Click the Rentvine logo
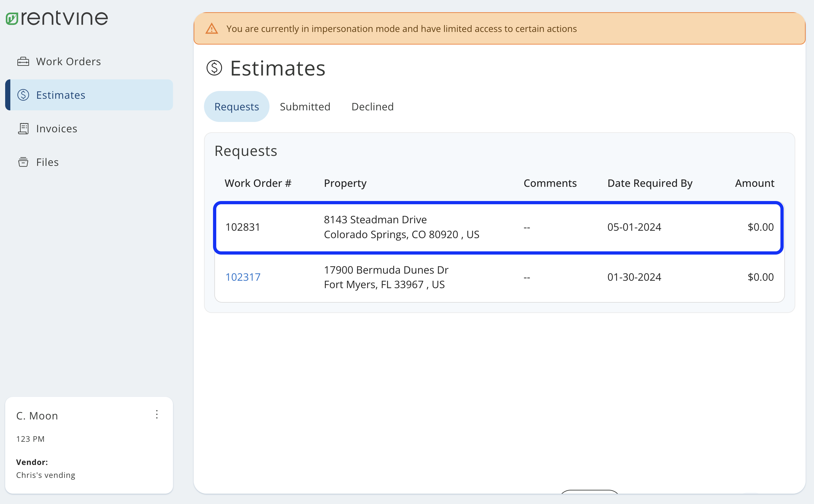This screenshot has width=814, height=504. click(x=57, y=18)
